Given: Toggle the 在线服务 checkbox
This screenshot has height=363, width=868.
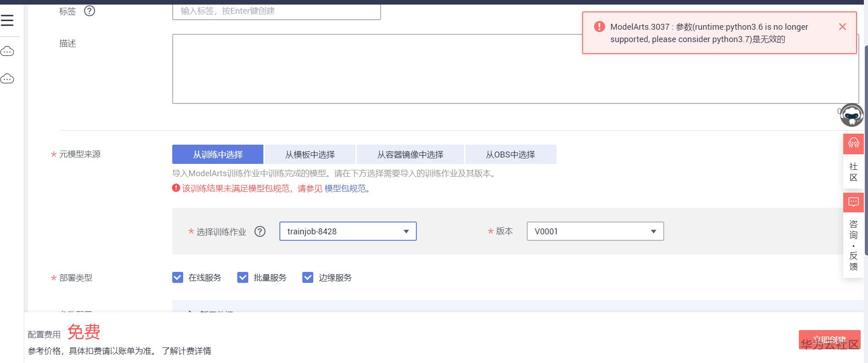Looking at the screenshot, I should click(178, 277).
